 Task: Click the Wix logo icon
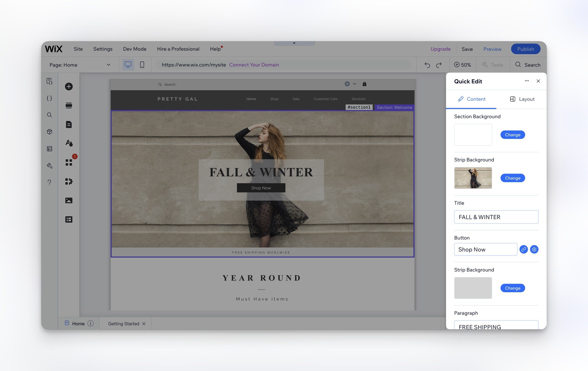click(54, 48)
